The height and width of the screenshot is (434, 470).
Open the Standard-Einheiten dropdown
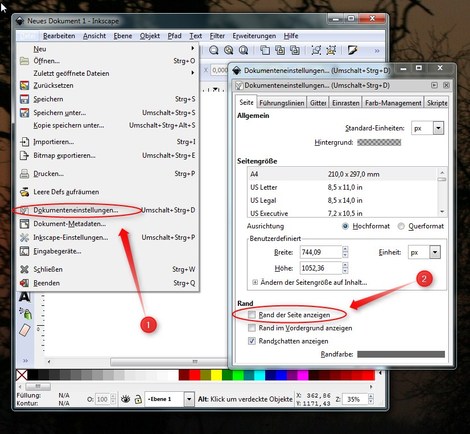click(428, 128)
